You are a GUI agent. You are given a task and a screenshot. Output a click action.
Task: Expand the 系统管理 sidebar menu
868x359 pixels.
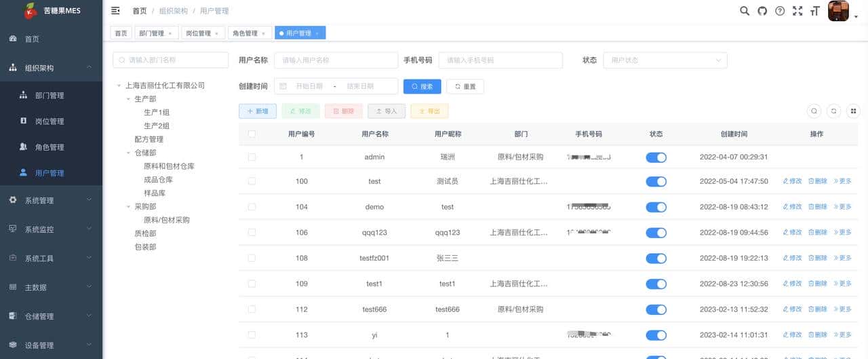51,200
